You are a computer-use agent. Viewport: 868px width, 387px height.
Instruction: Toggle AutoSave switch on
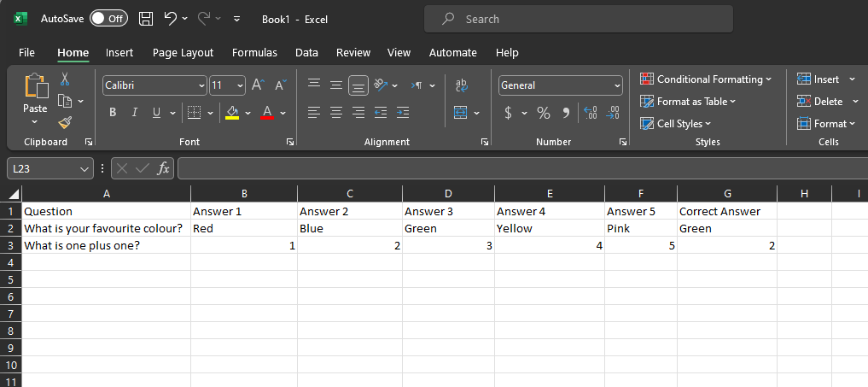(x=109, y=19)
